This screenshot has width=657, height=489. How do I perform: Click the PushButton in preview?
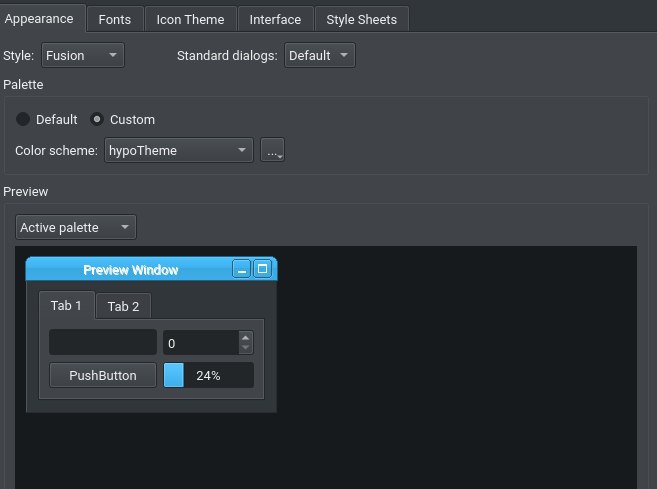[103, 375]
